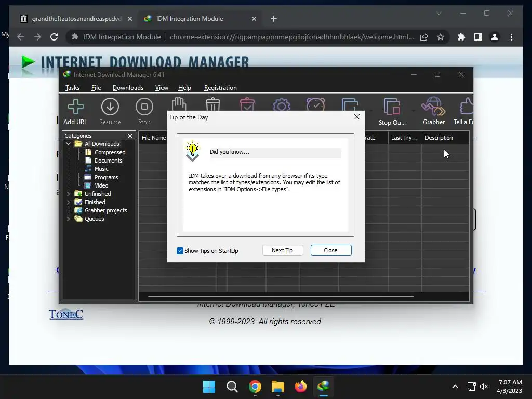Viewport: 532px width, 399px height.
Task: Click the Chrome address bar URL
Action: point(291,37)
